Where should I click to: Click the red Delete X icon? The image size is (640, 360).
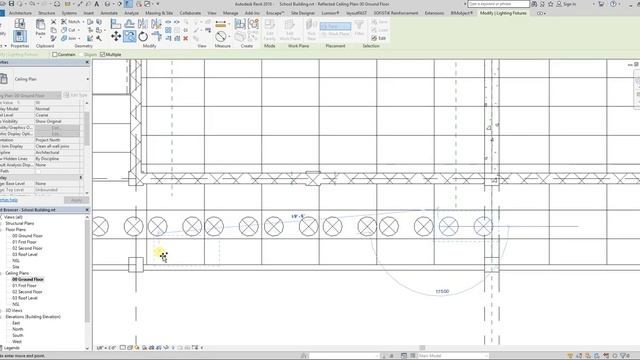tap(186, 38)
